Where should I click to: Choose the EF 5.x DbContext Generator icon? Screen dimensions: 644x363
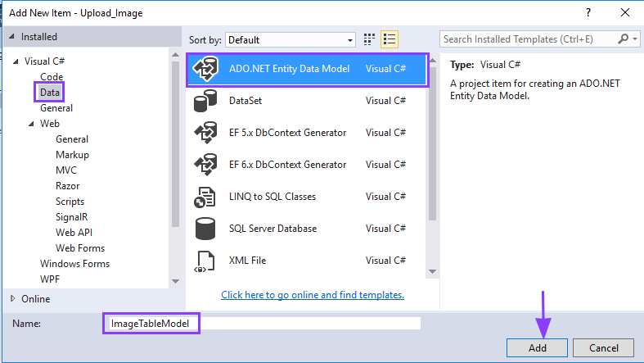[x=204, y=134]
